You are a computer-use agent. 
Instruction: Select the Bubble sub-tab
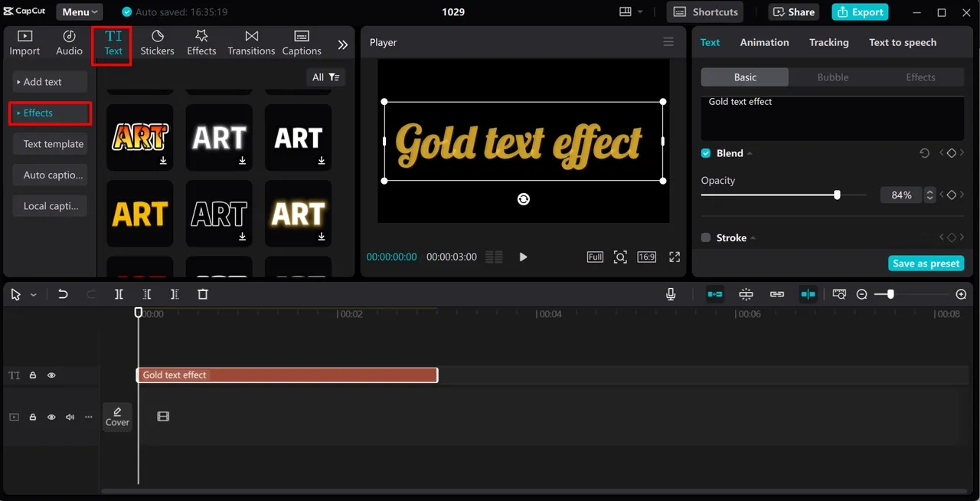[x=832, y=77]
